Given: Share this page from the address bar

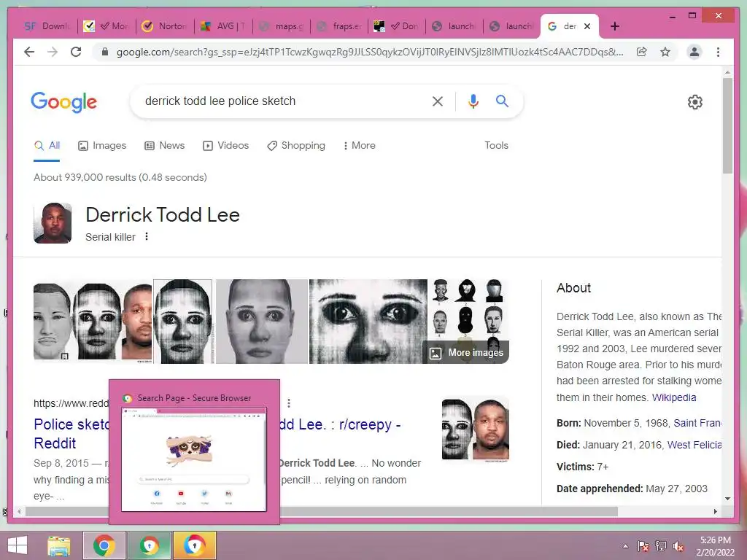Looking at the screenshot, I should 642,52.
